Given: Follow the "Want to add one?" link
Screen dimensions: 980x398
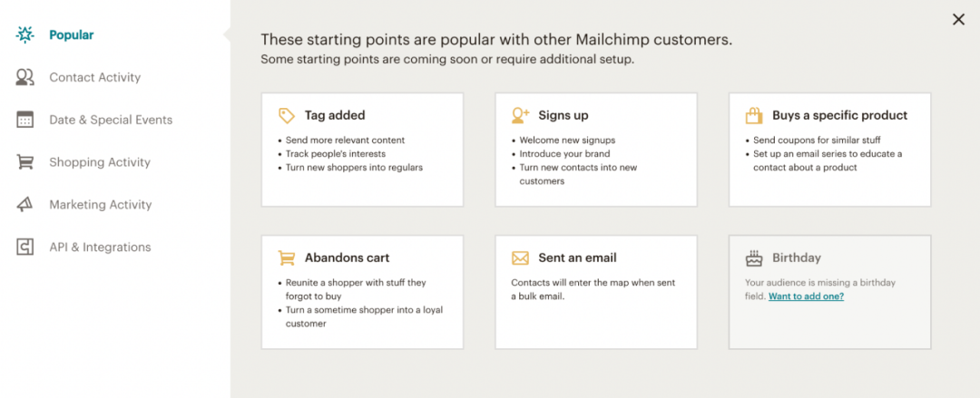Looking at the screenshot, I should pos(806,296).
